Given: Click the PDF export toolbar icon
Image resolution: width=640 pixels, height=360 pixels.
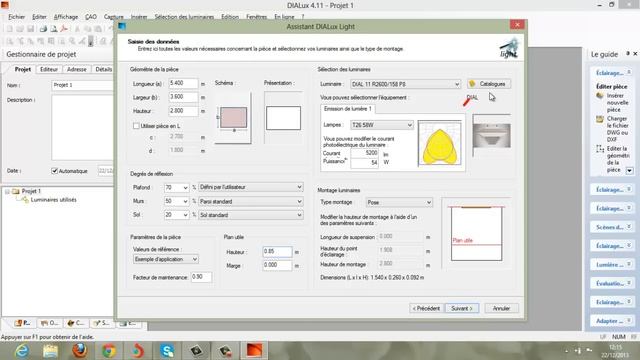Looking at the screenshot, I should click(64, 29).
